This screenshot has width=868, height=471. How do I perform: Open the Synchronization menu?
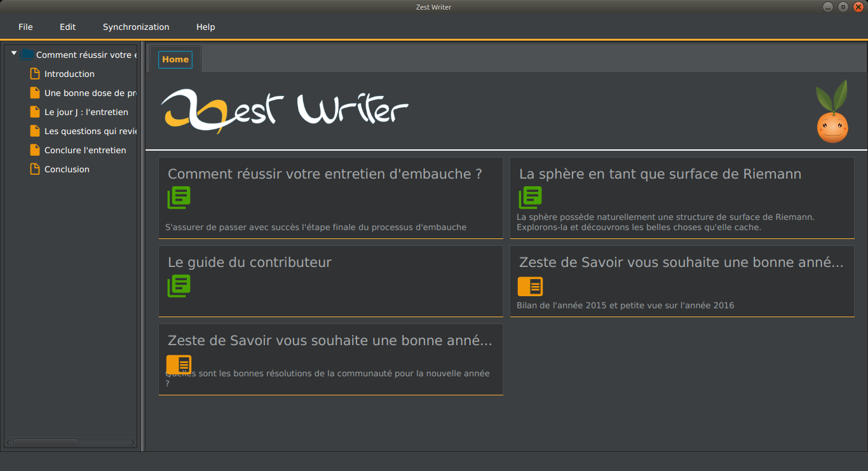(136, 27)
